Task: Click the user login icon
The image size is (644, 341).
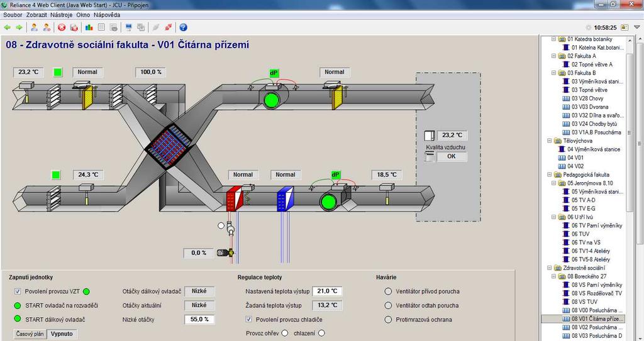Action: pos(35,28)
